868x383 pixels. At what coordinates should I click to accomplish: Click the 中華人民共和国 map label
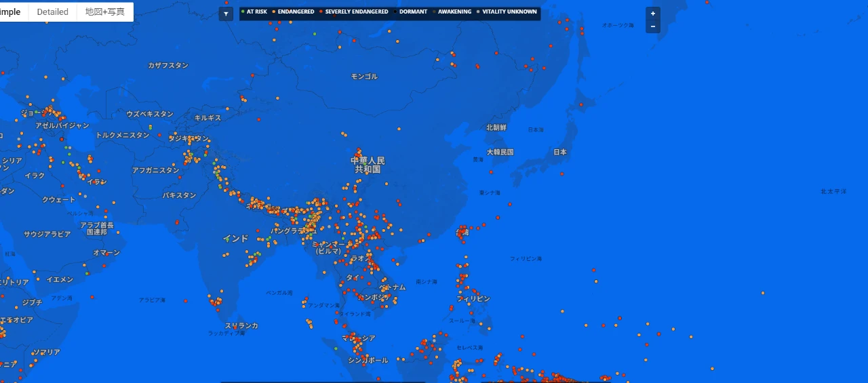pyautogui.click(x=368, y=165)
